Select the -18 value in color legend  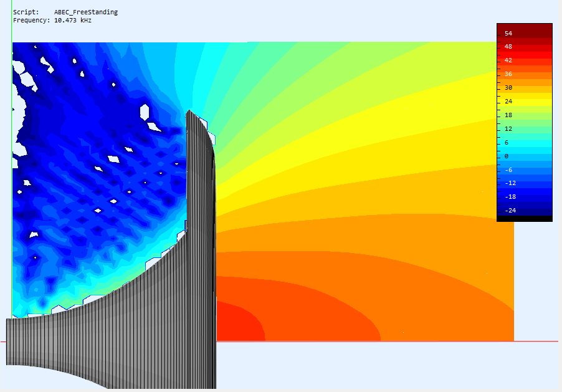pyautogui.click(x=510, y=196)
